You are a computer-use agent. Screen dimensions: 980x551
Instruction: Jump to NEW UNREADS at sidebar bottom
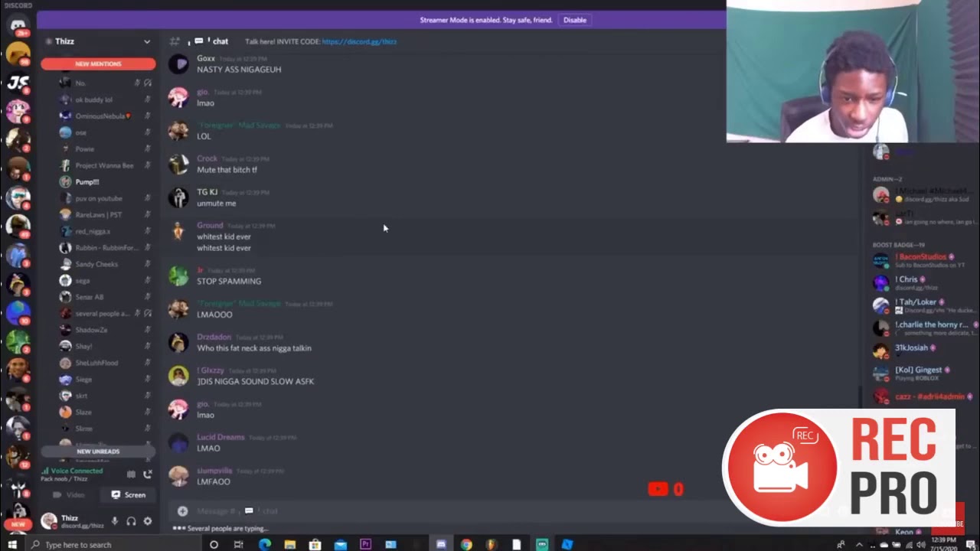tap(98, 452)
